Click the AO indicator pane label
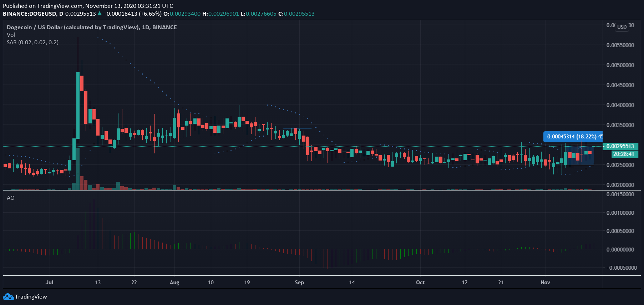The image size is (644, 305). 11,198
